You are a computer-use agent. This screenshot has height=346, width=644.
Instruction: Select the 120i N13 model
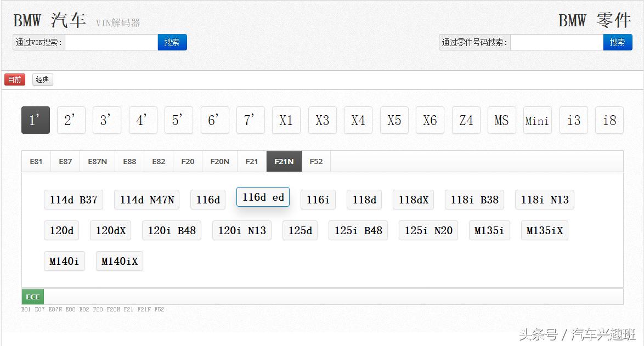pos(242,231)
